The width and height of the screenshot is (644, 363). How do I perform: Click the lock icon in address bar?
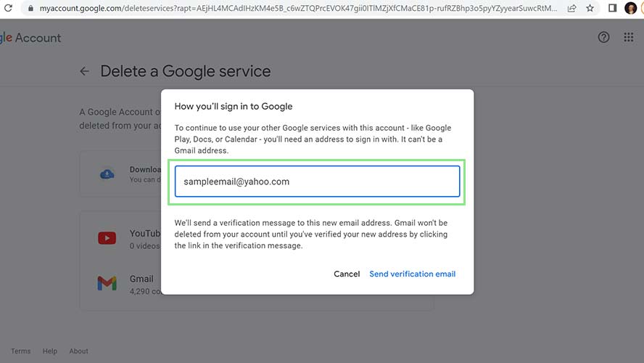pyautogui.click(x=30, y=8)
